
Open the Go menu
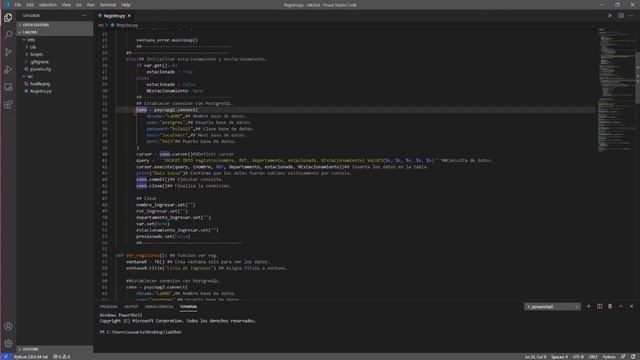point(79,5)
